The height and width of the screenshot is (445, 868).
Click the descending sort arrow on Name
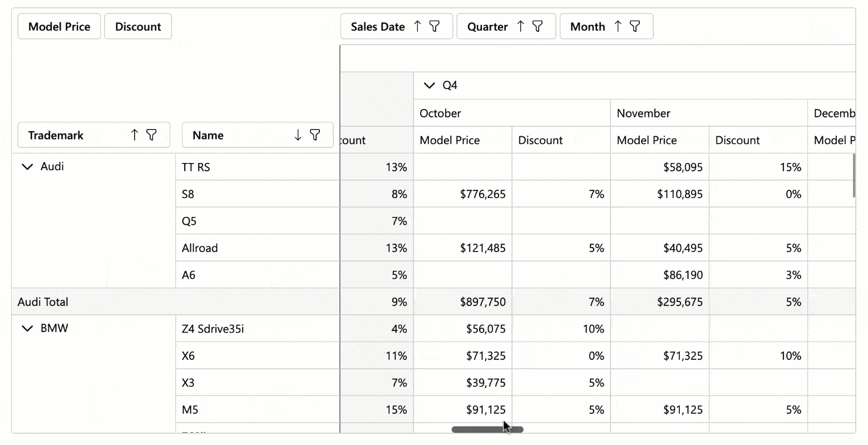(x=299, y=135)
